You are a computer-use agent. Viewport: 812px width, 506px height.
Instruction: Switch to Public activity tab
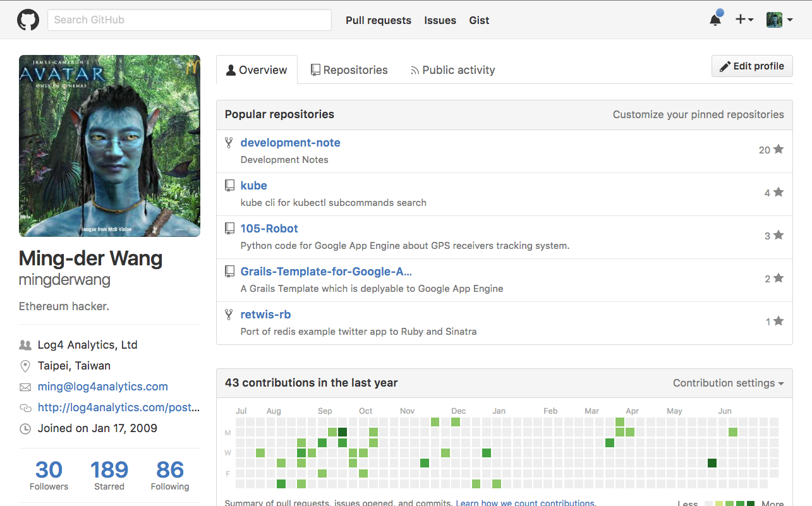[x=452, y=70]
